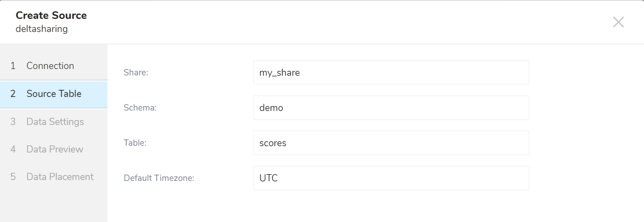Click the Share input containing my_share
644x222 pixels.
tap(391, 73)
